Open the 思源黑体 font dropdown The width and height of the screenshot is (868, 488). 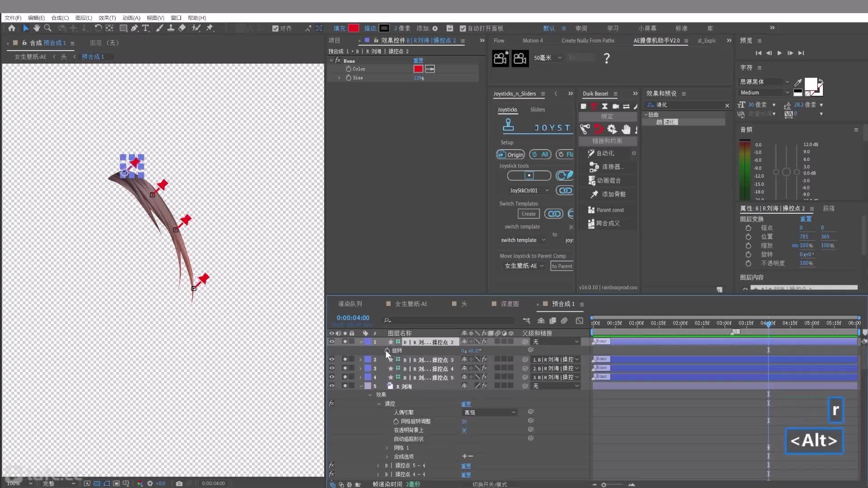pos(764,82)
